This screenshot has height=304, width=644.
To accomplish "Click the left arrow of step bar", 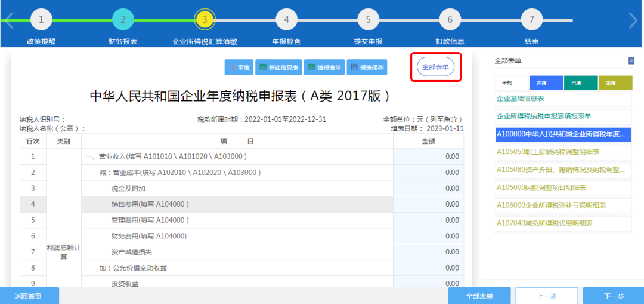I will 8,20.
